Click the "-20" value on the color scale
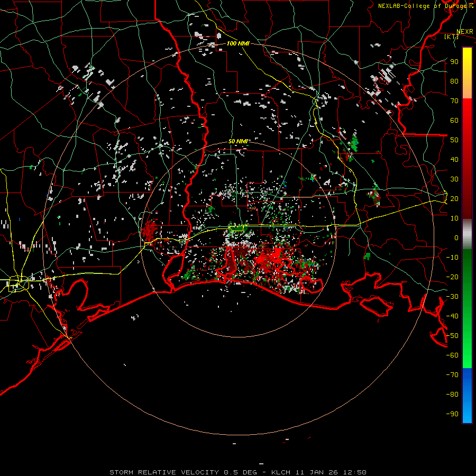The image size is (476, 476). tap(452, 277)
